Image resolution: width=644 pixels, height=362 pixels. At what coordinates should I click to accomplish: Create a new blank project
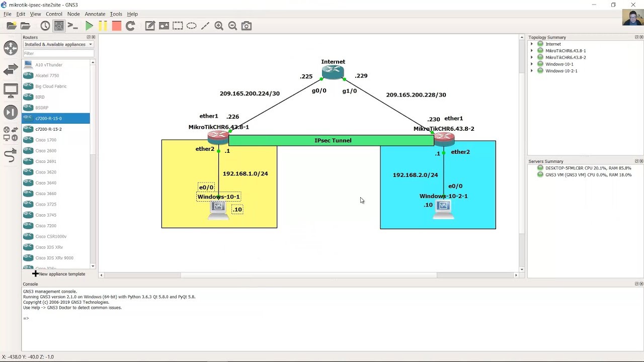click(x=11, y=26)
